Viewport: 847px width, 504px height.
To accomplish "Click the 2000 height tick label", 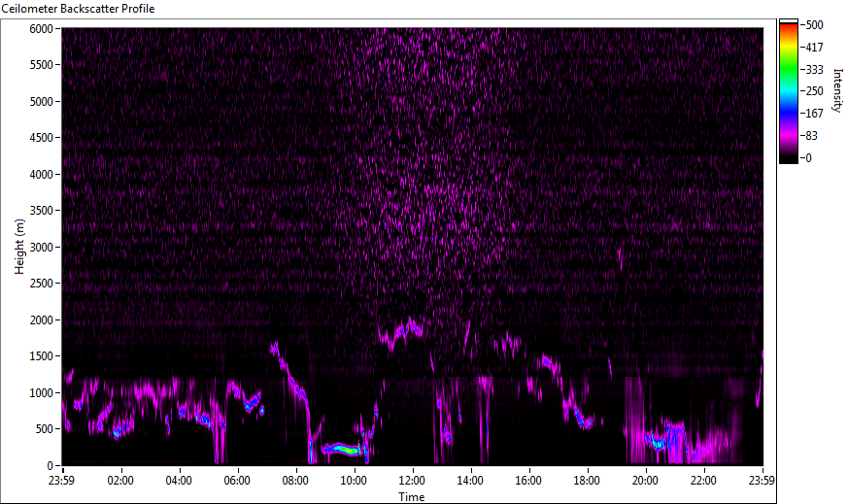I will point(41,320).
